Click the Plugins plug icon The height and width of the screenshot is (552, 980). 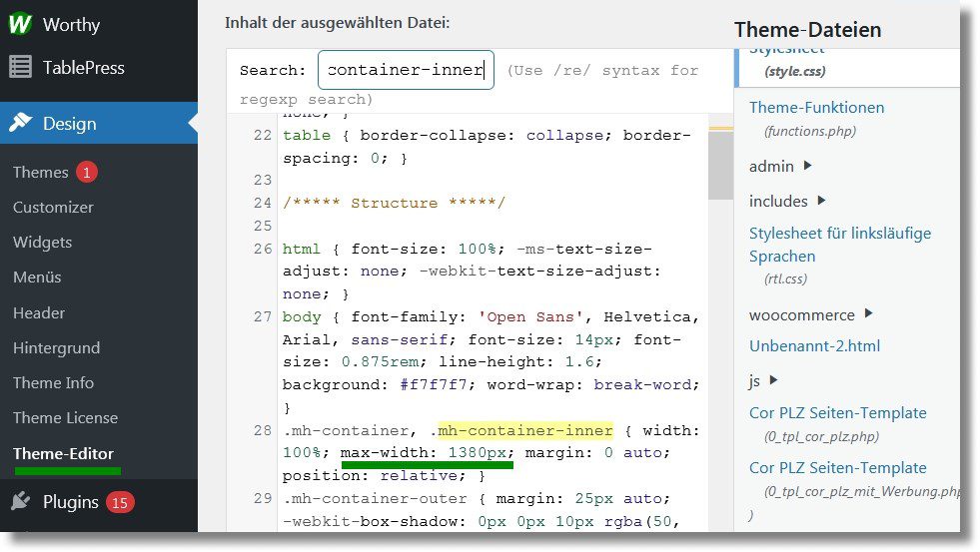click(20, 502)
